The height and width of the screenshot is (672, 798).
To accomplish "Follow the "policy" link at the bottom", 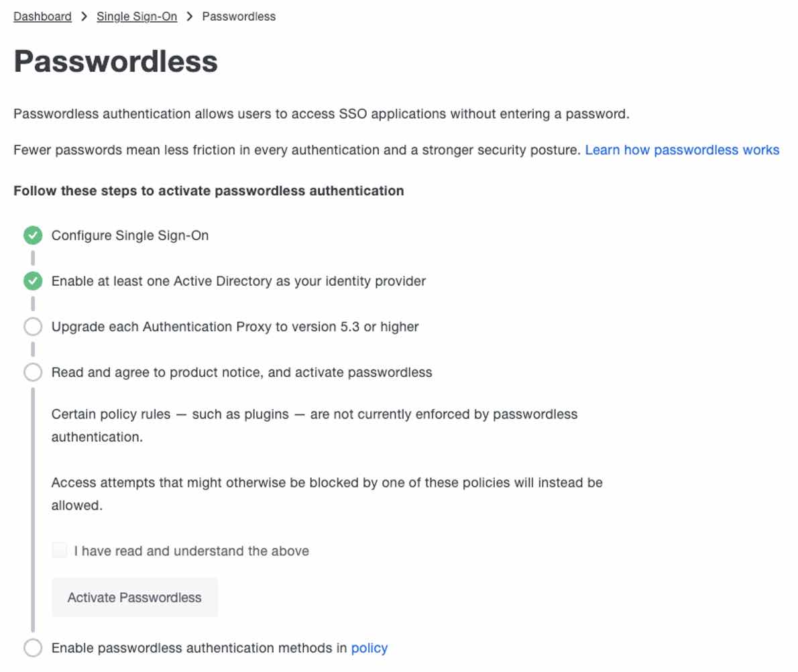I will pyautogui.click(x=369, y=648).
